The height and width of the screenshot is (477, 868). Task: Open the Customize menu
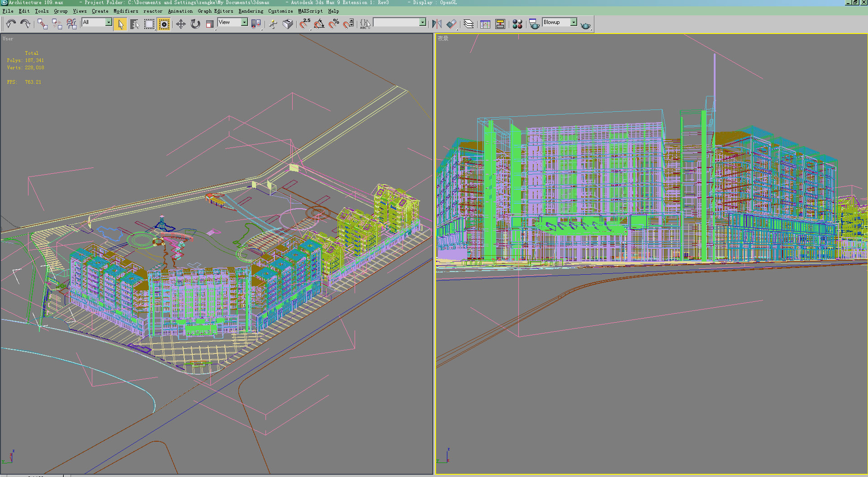[280, 11]
